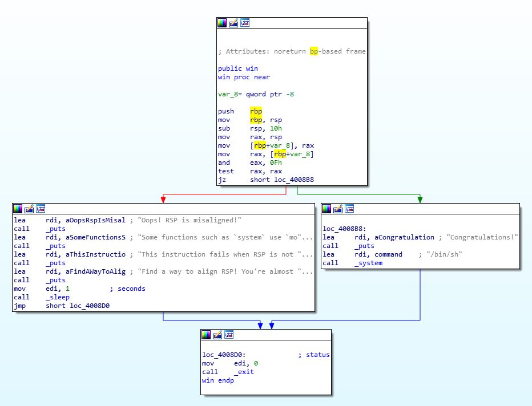Click the group nodes icon in the loc_4008D0 block
532x406 pixels.
point(229,335)
